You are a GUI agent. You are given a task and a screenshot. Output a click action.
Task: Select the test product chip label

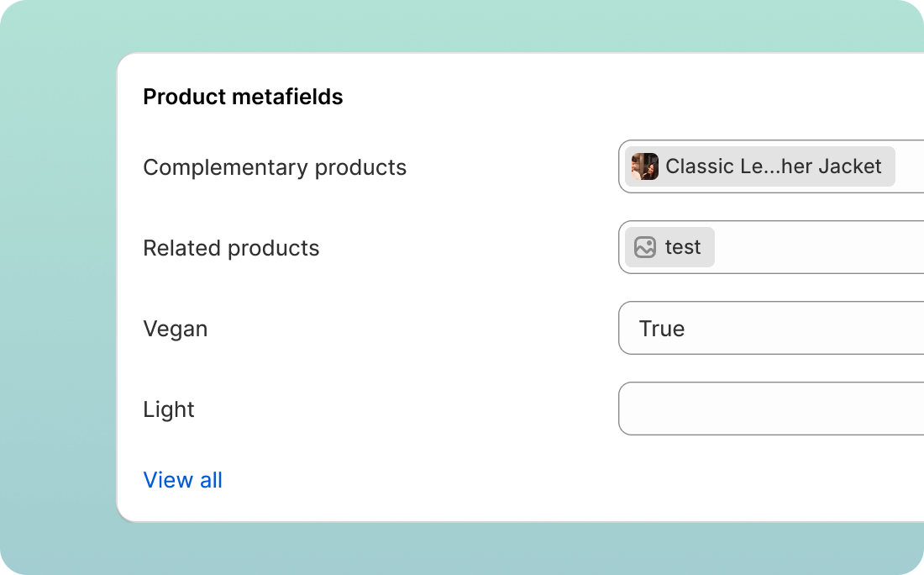coord(682,247)
